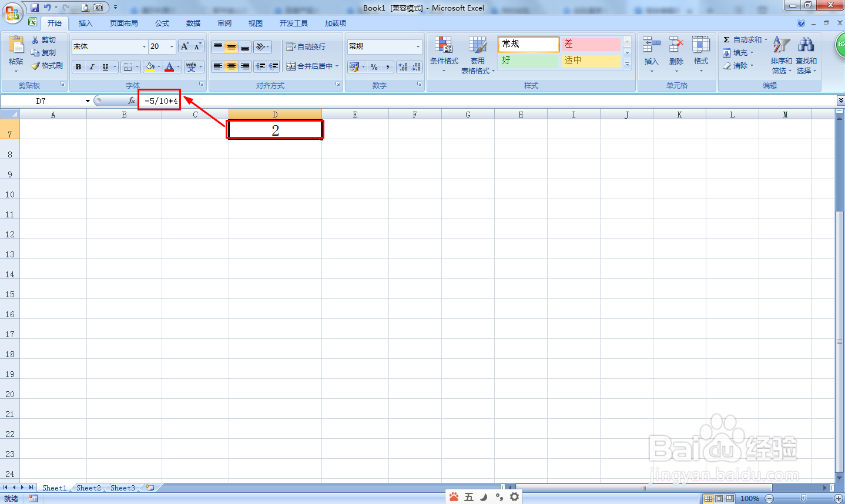The height and width of the screenshot is (504, 845).
Task: Open the 页面布局 ribbon tab
Action: [124, 23]
